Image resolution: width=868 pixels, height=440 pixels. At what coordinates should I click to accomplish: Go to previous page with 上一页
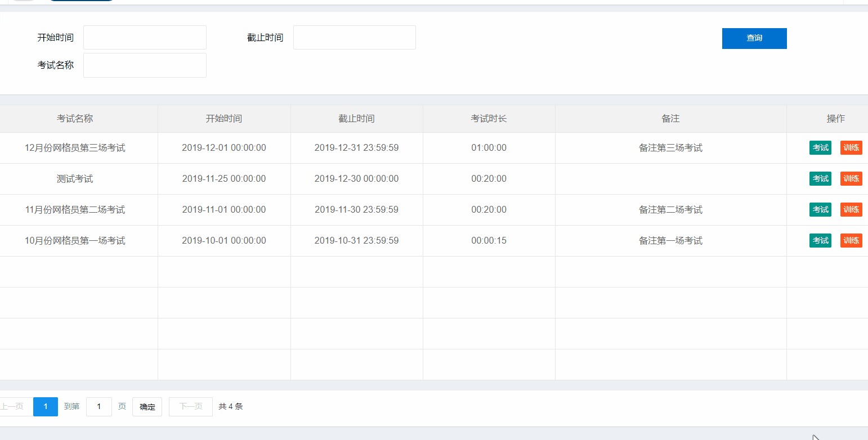click(14, 407)
